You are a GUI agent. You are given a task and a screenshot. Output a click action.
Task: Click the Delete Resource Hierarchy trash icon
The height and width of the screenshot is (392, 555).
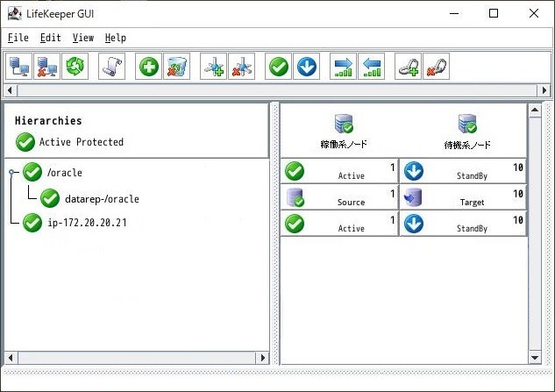tap(176, 67)
